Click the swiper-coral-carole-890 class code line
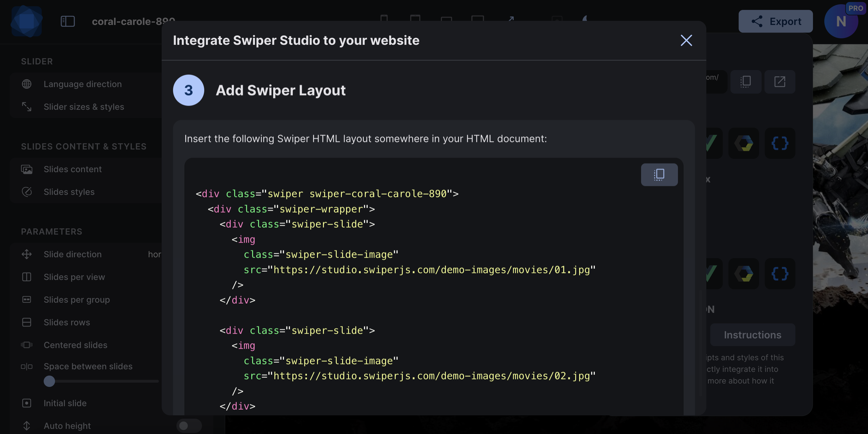Screen dimensions: 868x434 click(327, 193)
